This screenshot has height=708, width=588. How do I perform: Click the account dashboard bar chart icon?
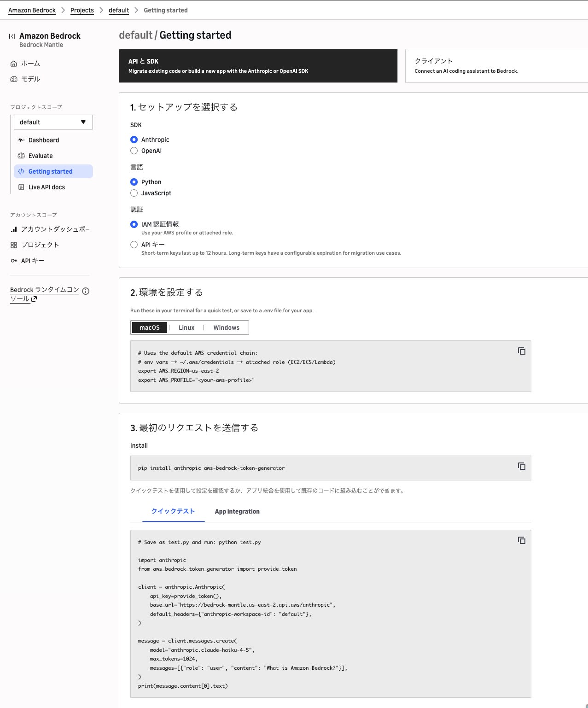coord(14,229)
